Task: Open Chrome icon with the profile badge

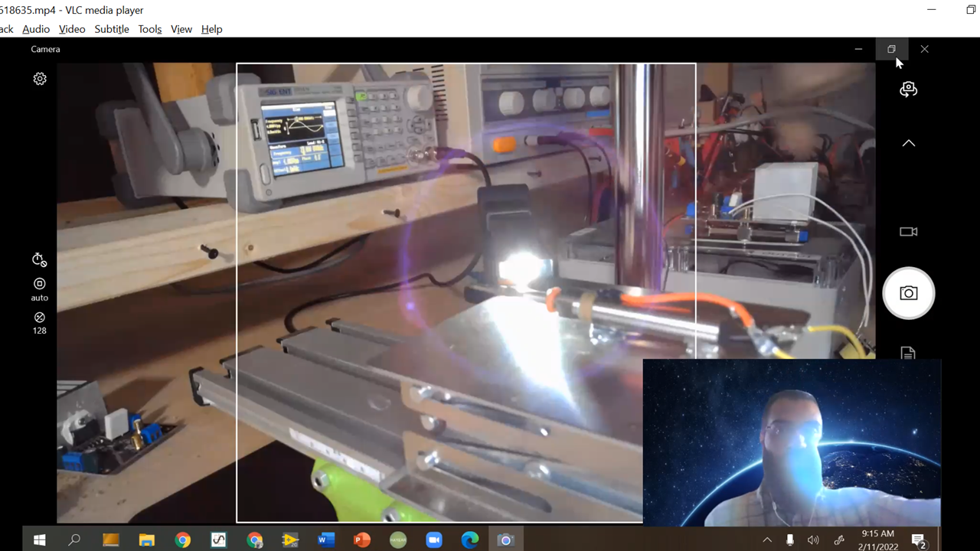Action: pyautogui.click(x=255, y=540)
